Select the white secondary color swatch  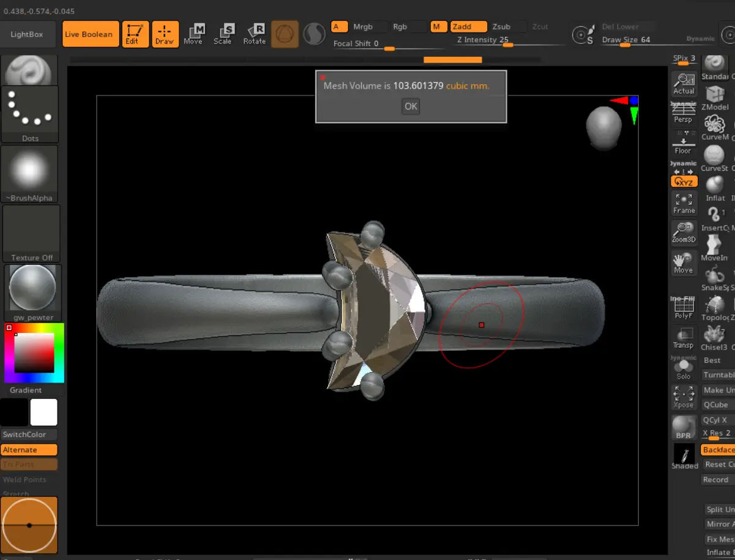point(44,412)
